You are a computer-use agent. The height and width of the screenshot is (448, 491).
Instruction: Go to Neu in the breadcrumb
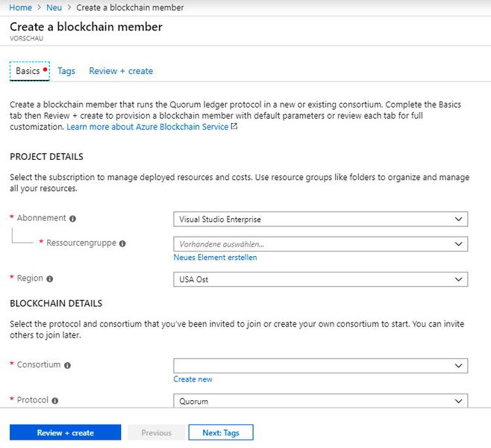[x=54, y=7]
